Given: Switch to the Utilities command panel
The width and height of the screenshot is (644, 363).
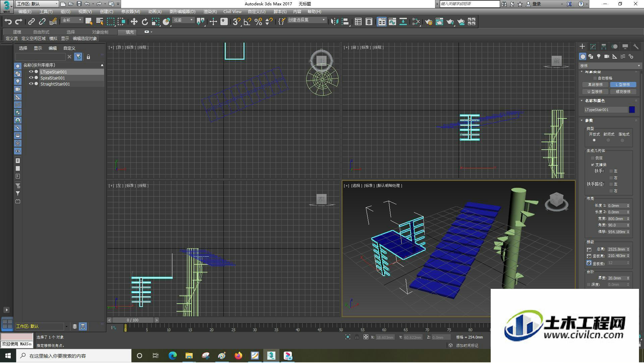Looking at the screenshot, I should (636, 47).
